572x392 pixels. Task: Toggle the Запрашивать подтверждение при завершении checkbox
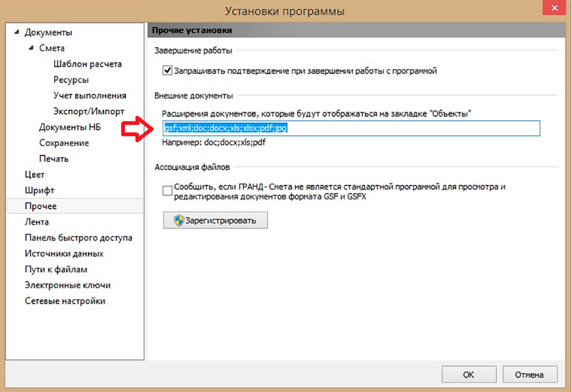point(167,71)
